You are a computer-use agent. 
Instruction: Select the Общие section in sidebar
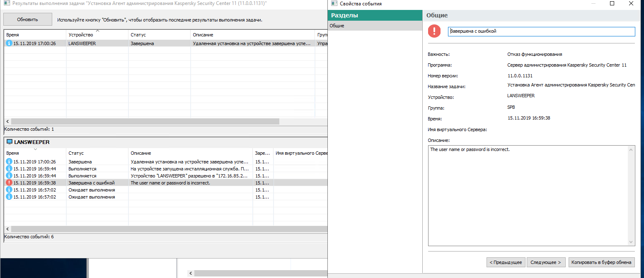pos(337,26)
